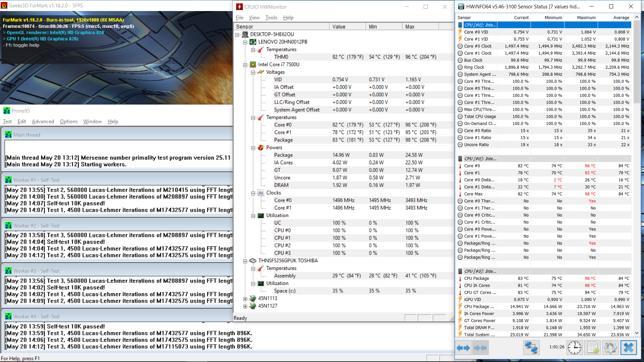Collapse CPU Utilization group above UC row

(253, 216)
